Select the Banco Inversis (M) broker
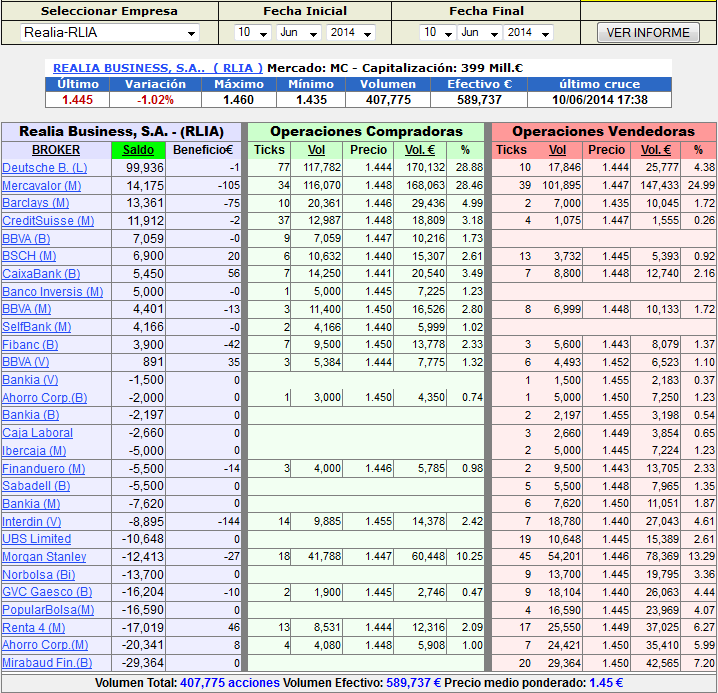Image resolution: width=718 pixels, height=693 pixels. click(x=52, y=292)
